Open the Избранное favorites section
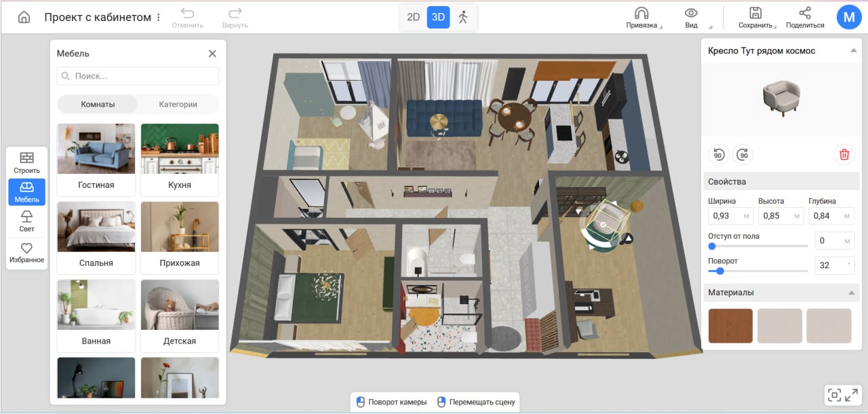 (26, 252)
